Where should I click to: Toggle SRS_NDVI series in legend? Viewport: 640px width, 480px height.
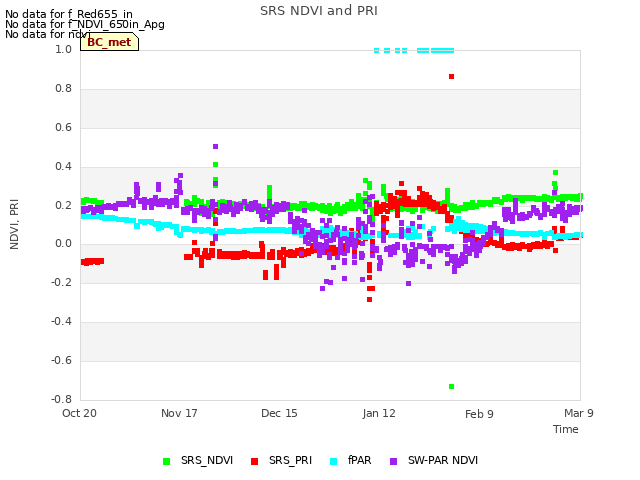(198, 461)
